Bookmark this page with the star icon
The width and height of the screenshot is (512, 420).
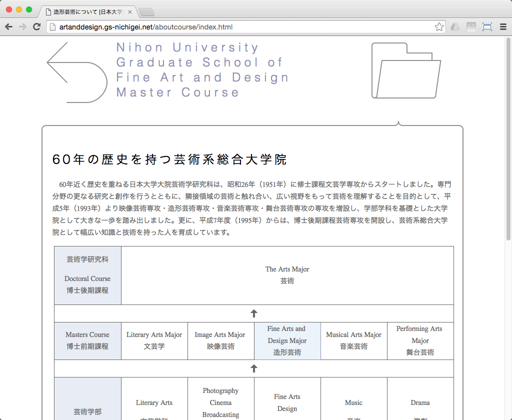(x=439, y=27)
